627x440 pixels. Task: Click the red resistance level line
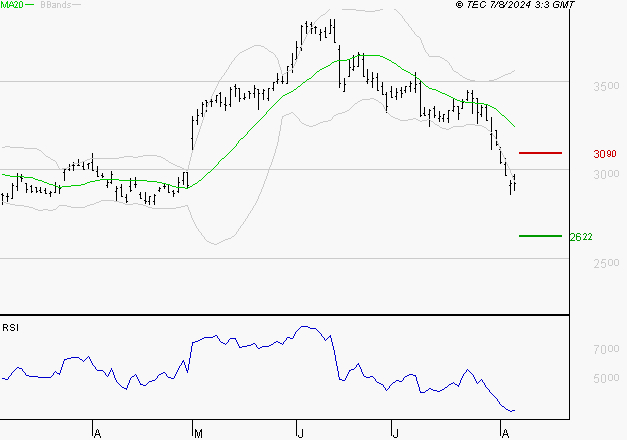click(540, 153)
